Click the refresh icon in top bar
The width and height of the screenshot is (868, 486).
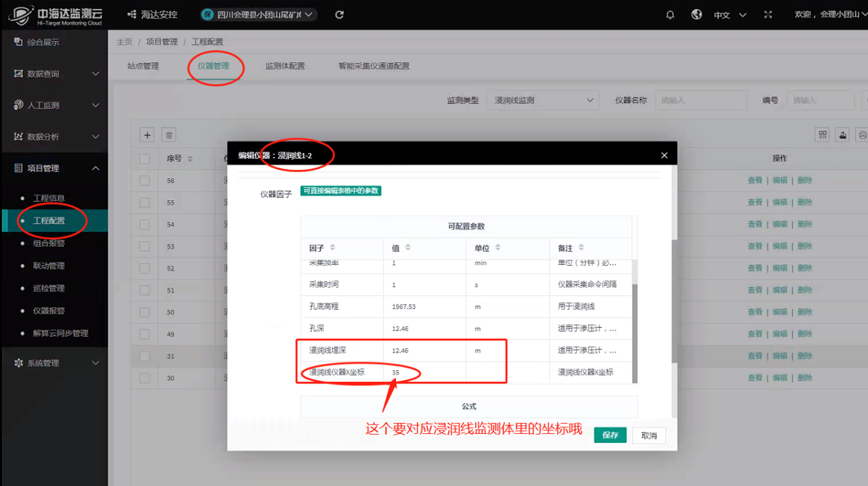339,14
